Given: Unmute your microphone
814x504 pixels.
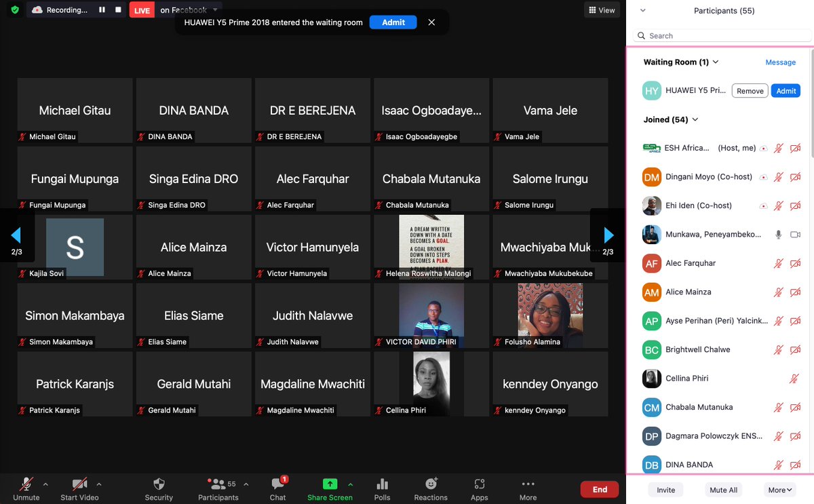Looking at the screenshot, I should pos(26,488).
